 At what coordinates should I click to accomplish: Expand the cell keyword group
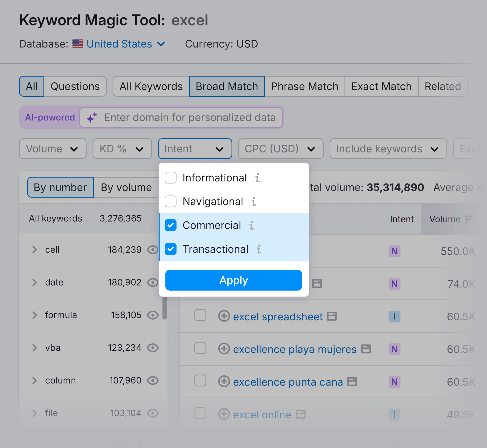click(x=34, y=250)
